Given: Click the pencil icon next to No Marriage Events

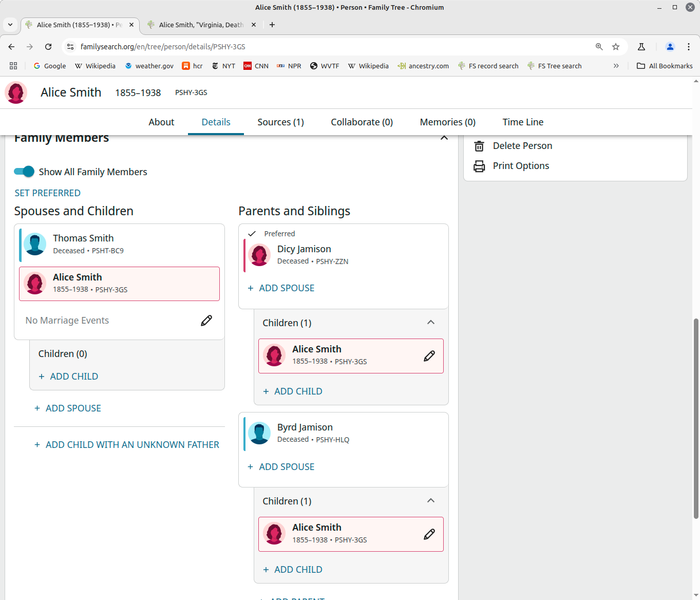Looking at the screenshot, I should [206, 320].
